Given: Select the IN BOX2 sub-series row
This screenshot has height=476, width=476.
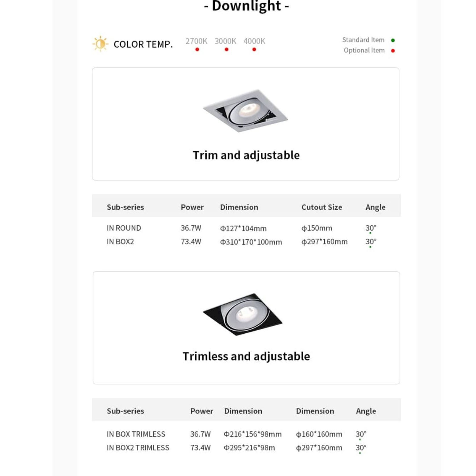Looking at the screenshot, I should pyautogui.click(x=246, y=242).
